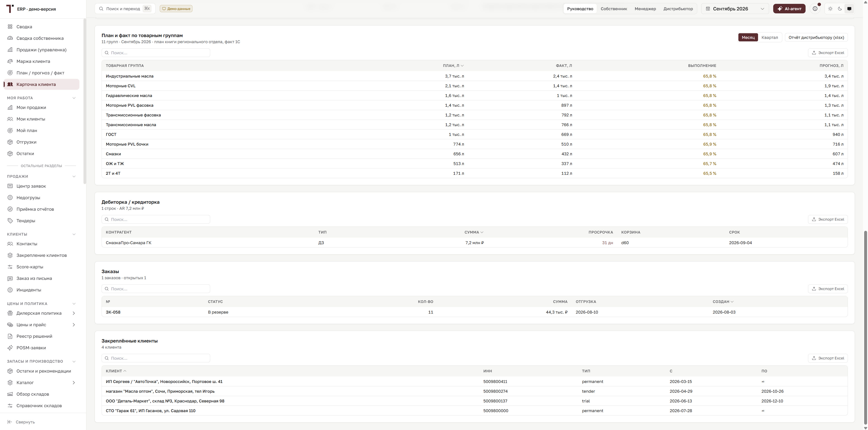Click the page vertical scrollbar thumb

[x=865, y=328]
